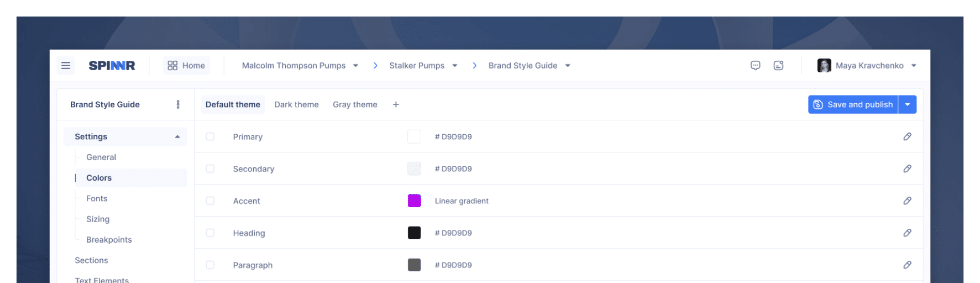Go to Home page
Viewport: 980px width, 283px height.
[x=187, y=66]
